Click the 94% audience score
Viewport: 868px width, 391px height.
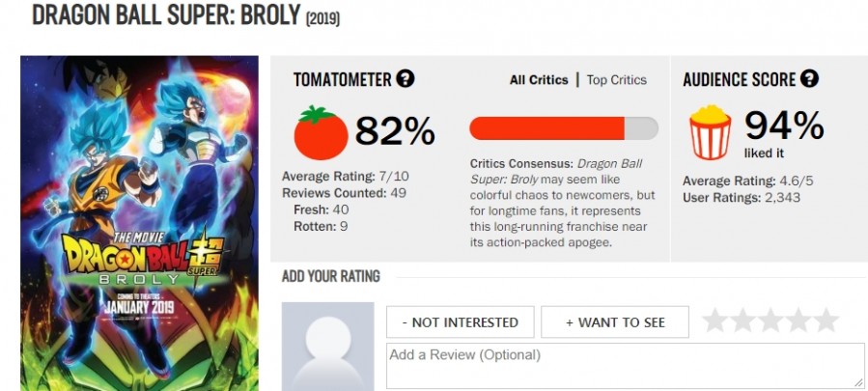coord(783,126)
